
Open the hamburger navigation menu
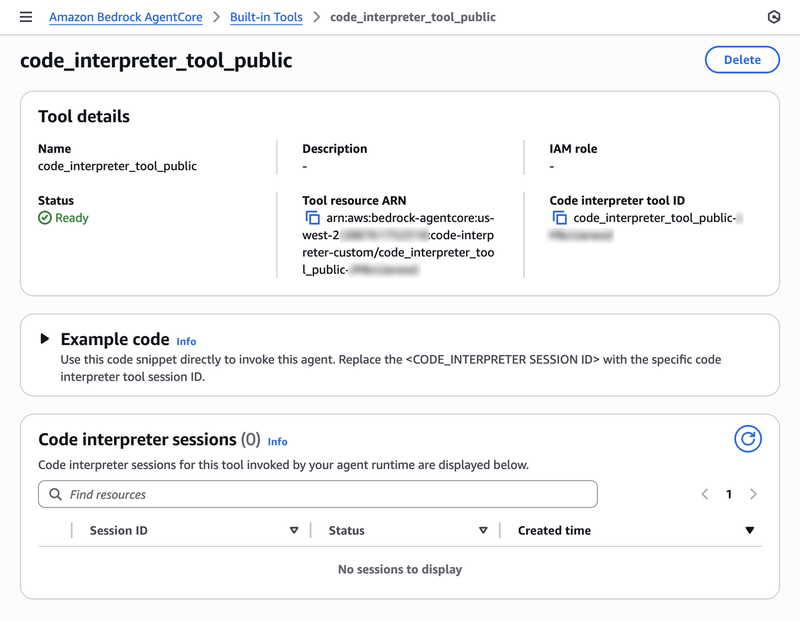coord(26,17)
